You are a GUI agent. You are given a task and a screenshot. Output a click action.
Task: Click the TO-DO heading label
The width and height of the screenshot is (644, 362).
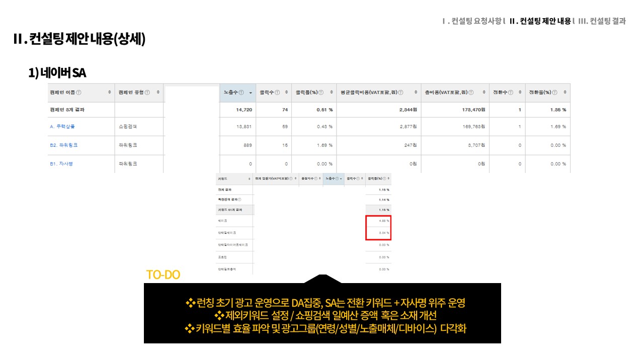tap(163, 275)
